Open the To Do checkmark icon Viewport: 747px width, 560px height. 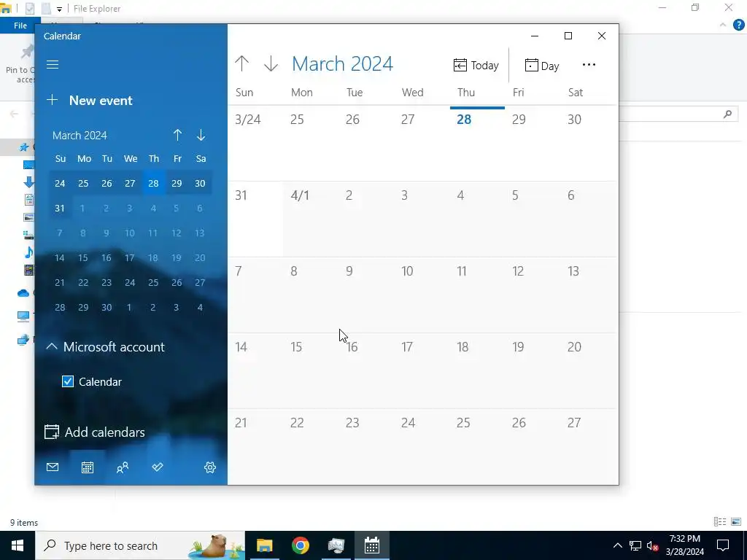158,467
